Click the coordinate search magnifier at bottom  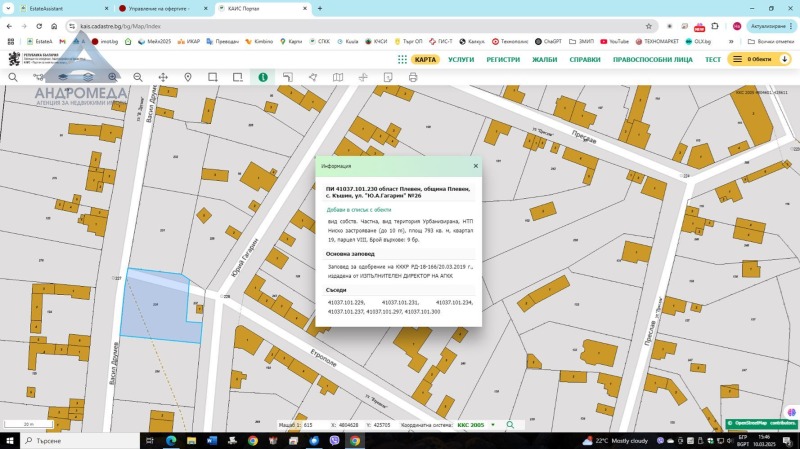click(x=510, y=425)
